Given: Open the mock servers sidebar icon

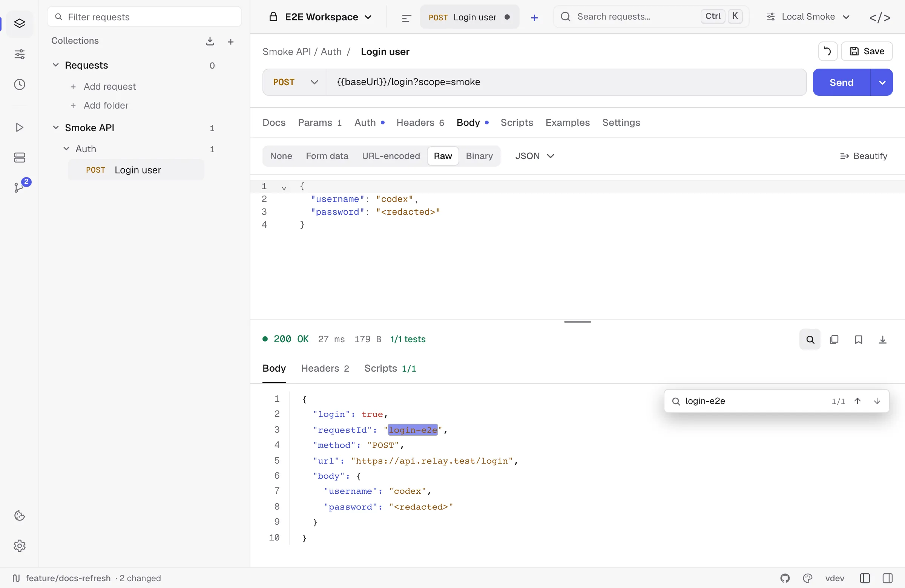Looking at the screenshot, I should [x=19, y=158].
